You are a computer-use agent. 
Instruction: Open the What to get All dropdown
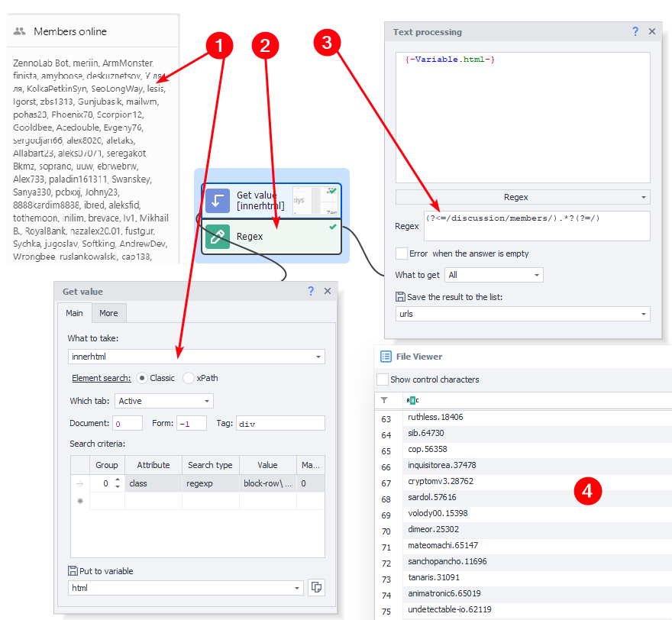point(537,275)
